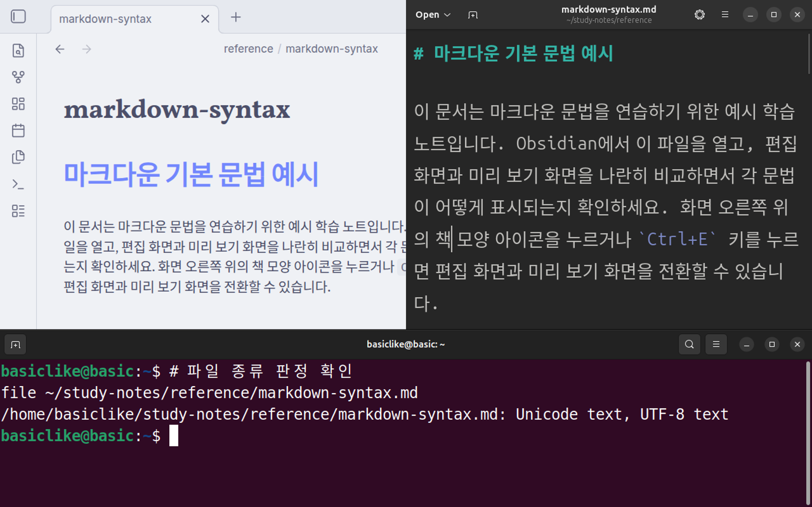Maximize the Text Editor window
The image size is (812, 507).
point(774,15)
